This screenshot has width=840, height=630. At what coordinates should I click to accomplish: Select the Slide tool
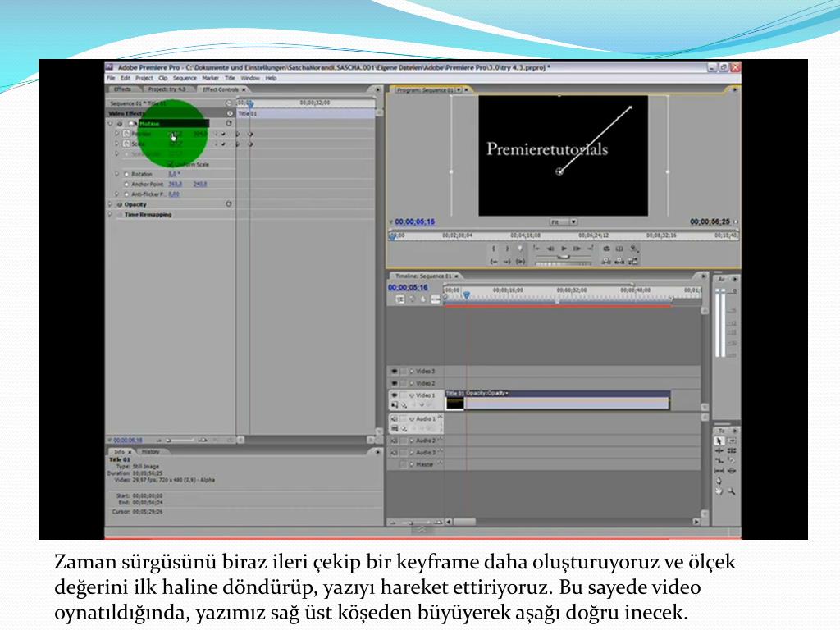(732, 471)
